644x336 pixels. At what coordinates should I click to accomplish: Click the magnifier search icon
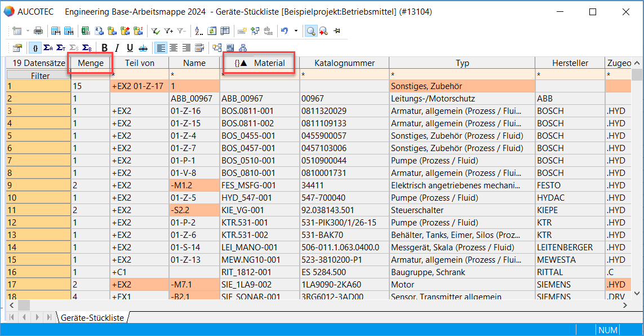click(310, 31)
